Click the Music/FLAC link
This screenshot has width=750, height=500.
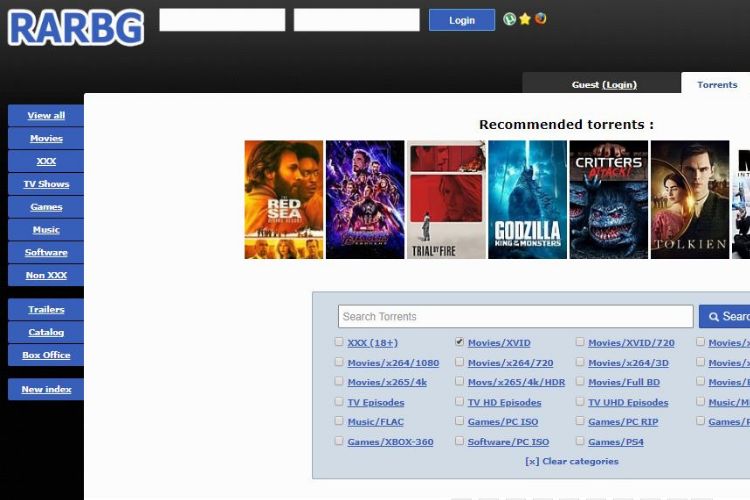pos(375,422)
